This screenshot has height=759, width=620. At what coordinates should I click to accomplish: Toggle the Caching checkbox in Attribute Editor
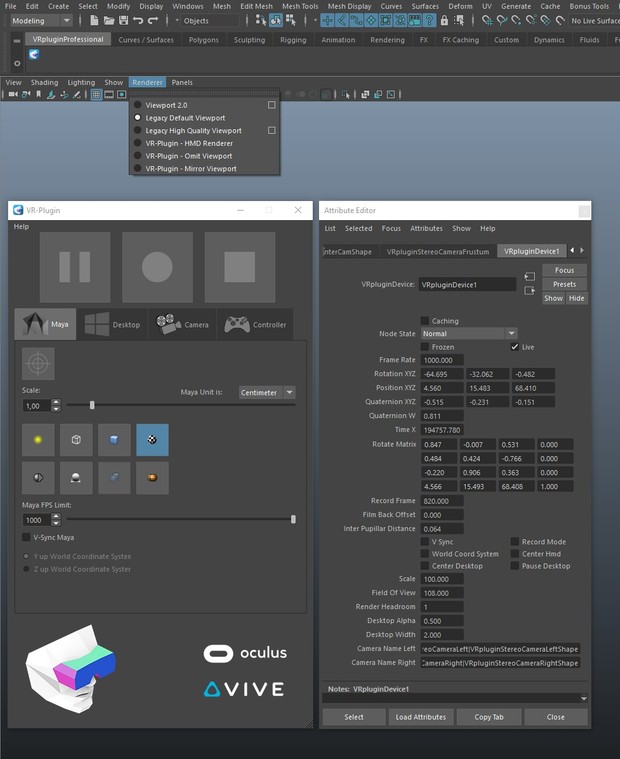click(x=425, y=320)
